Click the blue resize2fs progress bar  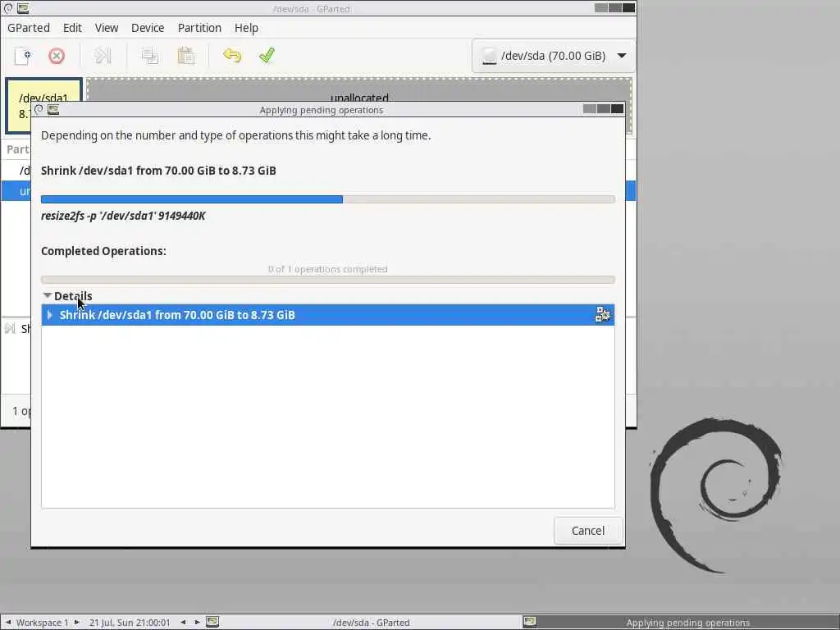coord(328,199)
